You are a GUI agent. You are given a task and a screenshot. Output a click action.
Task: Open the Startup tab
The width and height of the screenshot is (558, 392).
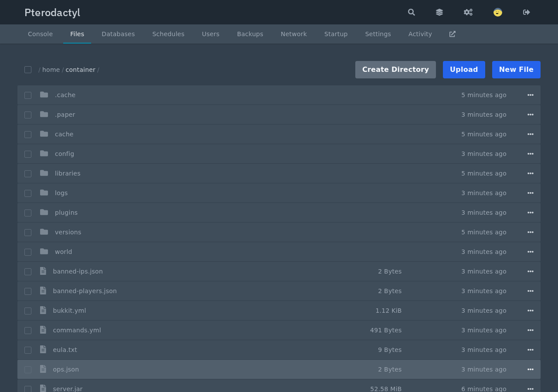(x=336, y=34)
